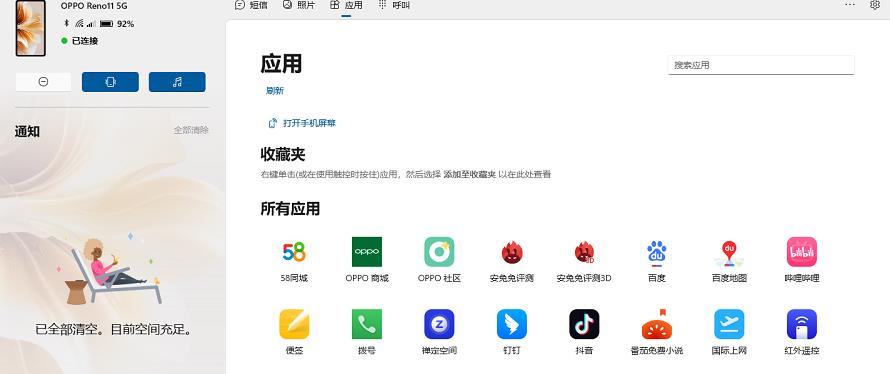Switch to the 照片 tab

tap(299, 5)
